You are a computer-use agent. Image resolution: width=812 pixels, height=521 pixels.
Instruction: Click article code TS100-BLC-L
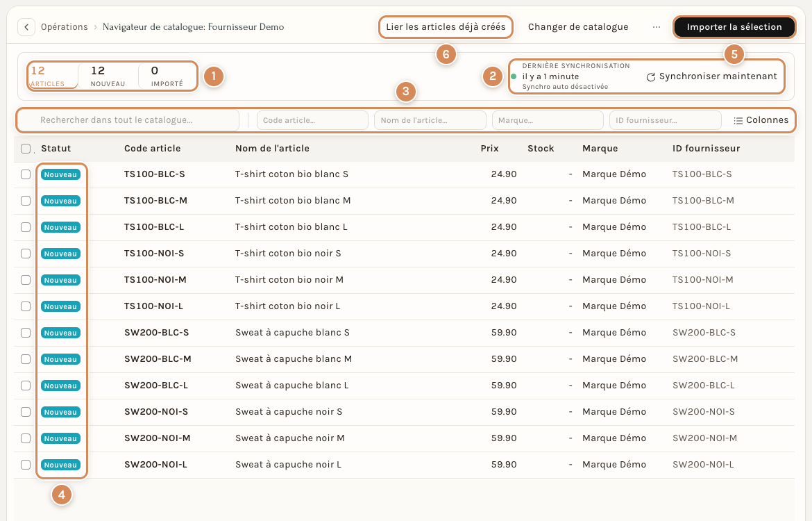(x=154, y=227)
